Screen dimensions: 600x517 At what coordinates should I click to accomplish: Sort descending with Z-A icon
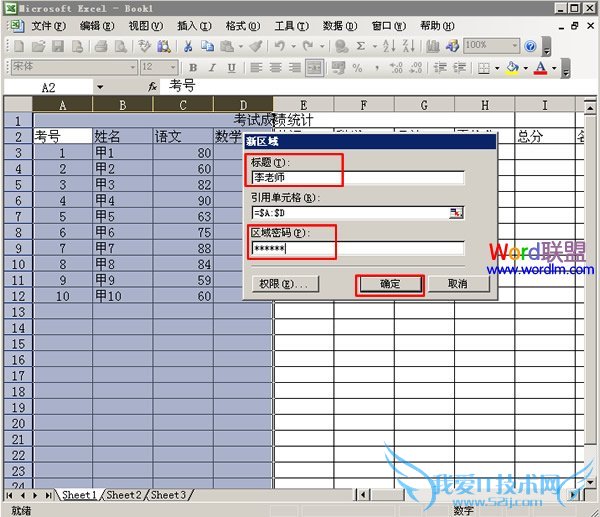click(x=409, y=46)
